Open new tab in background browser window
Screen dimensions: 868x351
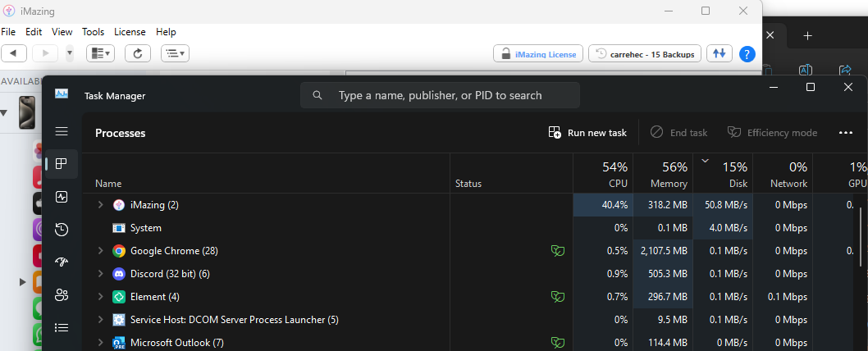(x=807, y=35)
